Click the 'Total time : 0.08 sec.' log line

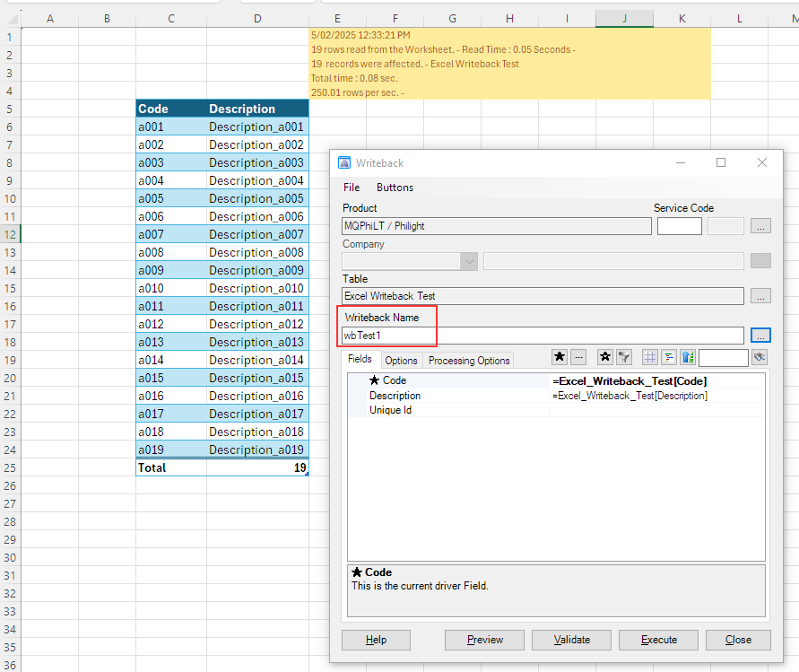pos(354,78)
